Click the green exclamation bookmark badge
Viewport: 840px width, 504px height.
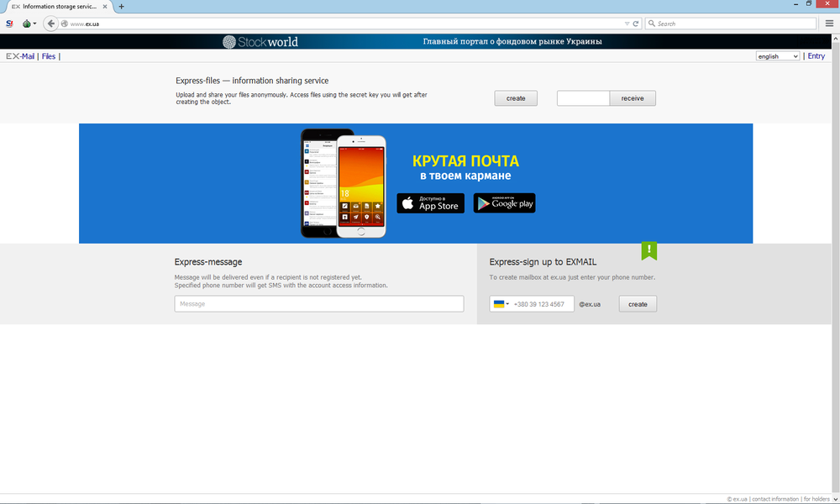point(649,250)
